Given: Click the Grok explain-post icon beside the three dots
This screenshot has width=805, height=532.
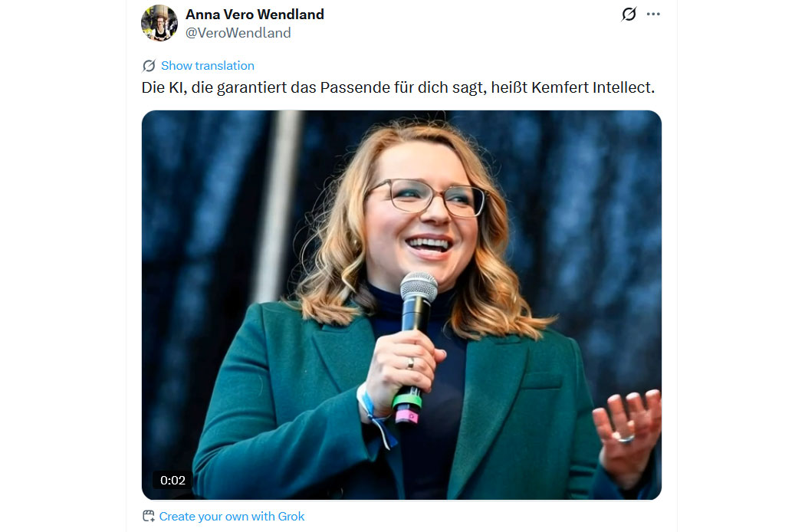Looking at the screenshot, I should tap(629, 14).
